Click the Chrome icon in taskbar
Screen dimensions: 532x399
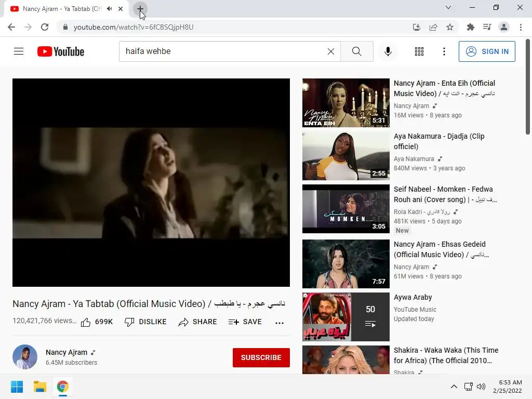(63, 387)
